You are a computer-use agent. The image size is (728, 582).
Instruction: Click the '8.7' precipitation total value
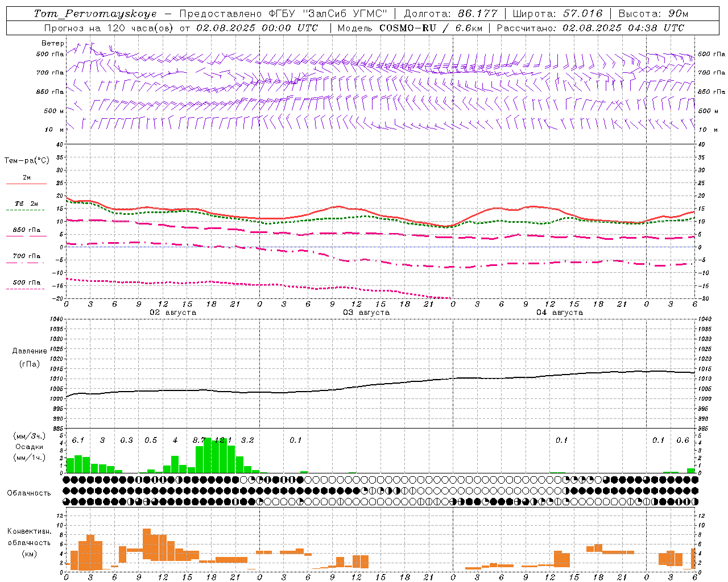[x=199, y=440]
